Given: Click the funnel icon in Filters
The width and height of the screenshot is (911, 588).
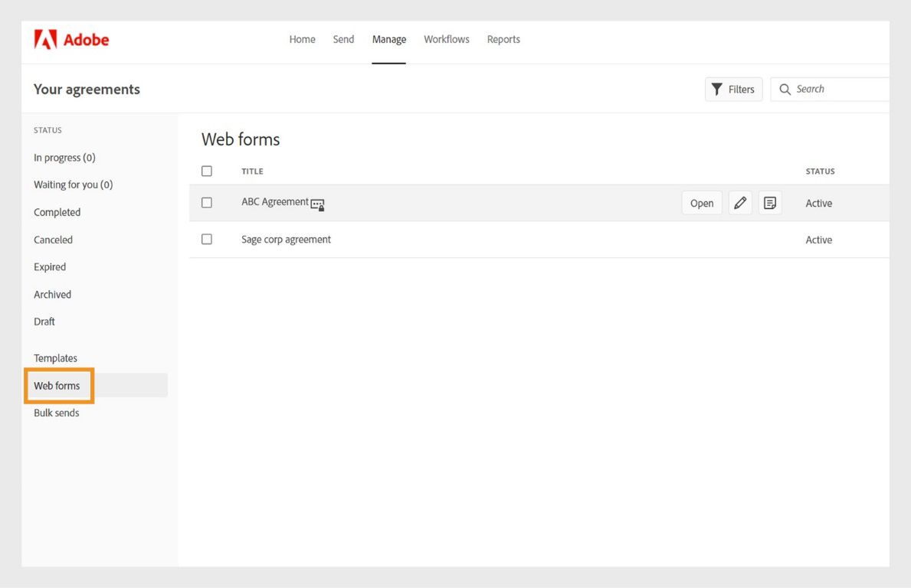Looking at the screenshot, I should click(x=717, y=90).
